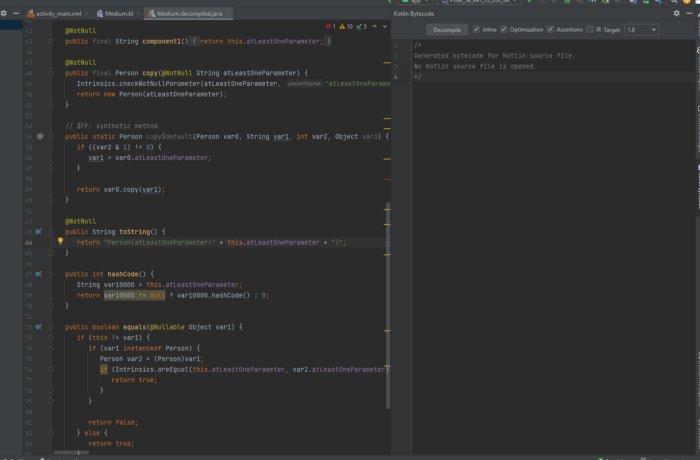Close the Medium.decompiled.java tab
700x460 pixels.
coord(228,14)
